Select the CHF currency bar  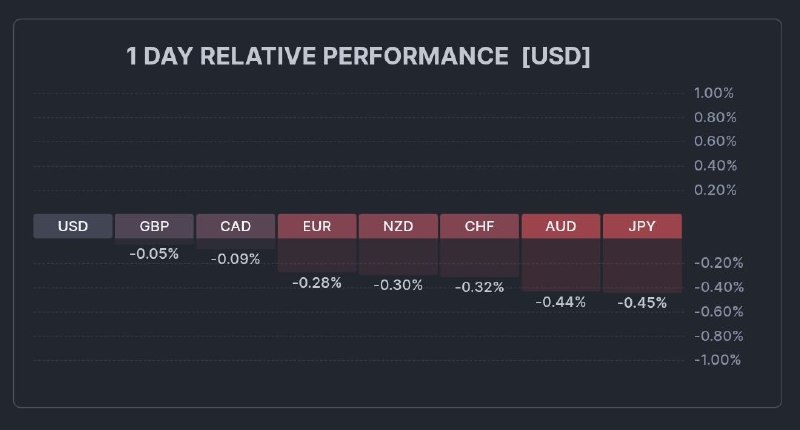479,226
